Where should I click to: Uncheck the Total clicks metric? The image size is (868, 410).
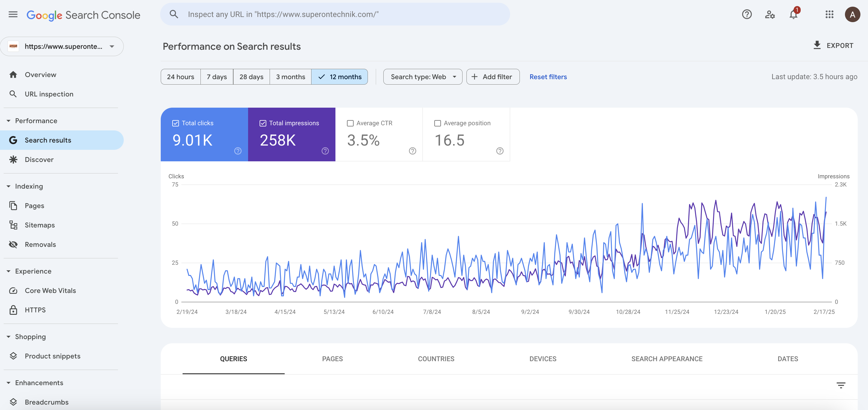click(176, 123)
